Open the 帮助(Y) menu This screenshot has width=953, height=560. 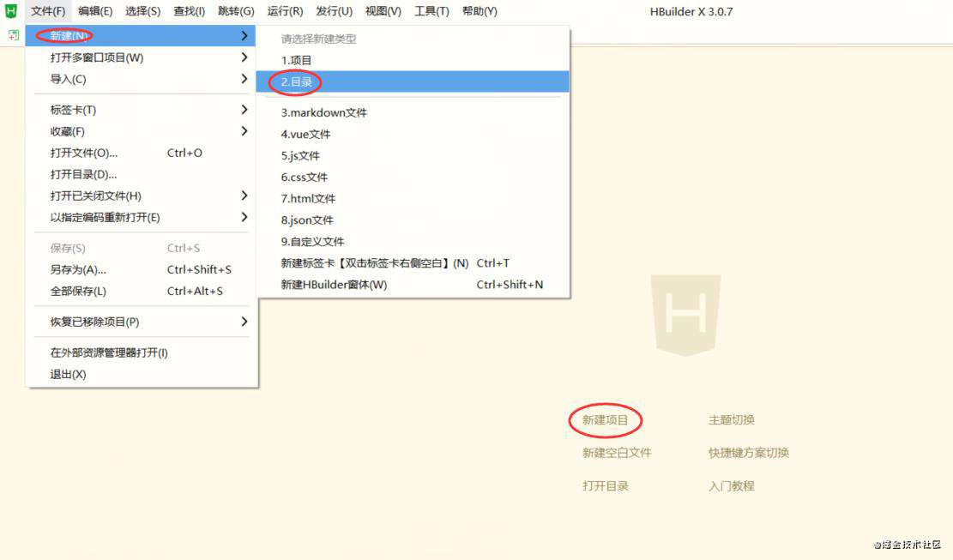tap(480, 11)
